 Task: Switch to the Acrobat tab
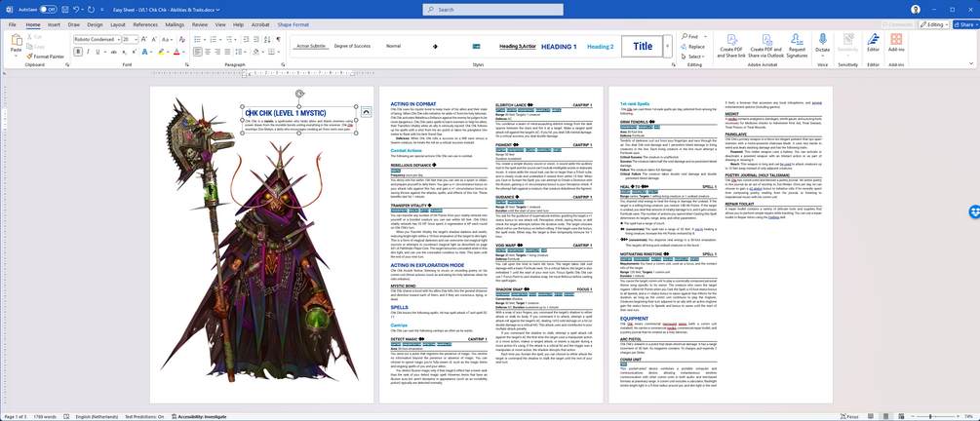point(260,24)
